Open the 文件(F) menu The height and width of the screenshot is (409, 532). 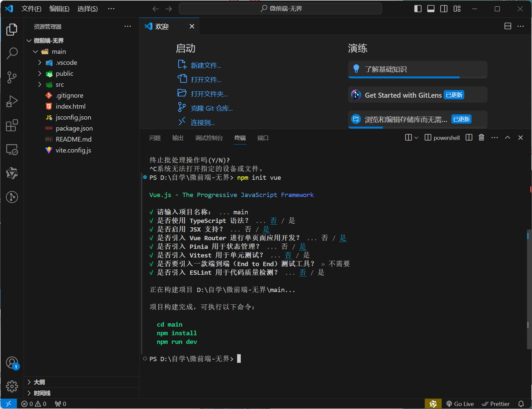31,9
